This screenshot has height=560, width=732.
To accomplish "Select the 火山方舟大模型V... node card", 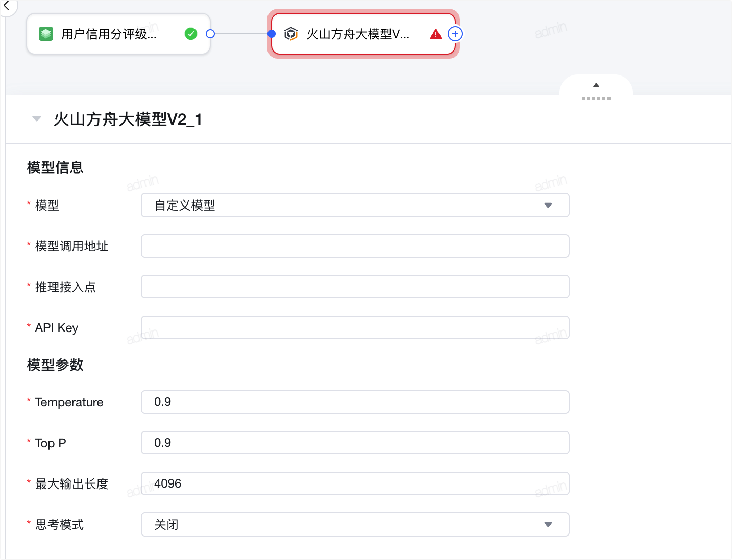I will point(363,34).
